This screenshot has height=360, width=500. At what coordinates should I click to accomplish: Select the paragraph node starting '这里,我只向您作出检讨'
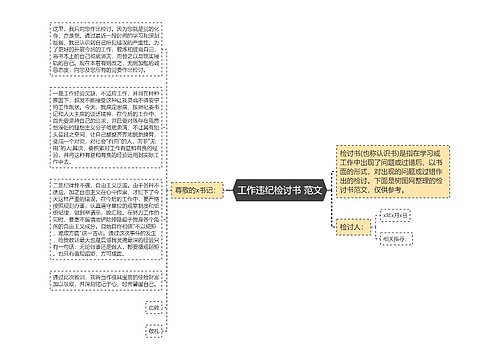pos(106,49)
